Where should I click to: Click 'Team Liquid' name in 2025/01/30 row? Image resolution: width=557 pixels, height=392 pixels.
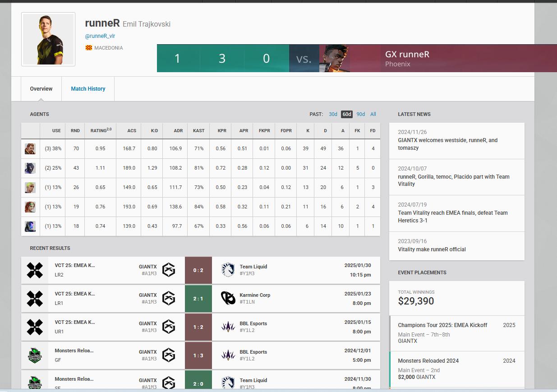253,267
